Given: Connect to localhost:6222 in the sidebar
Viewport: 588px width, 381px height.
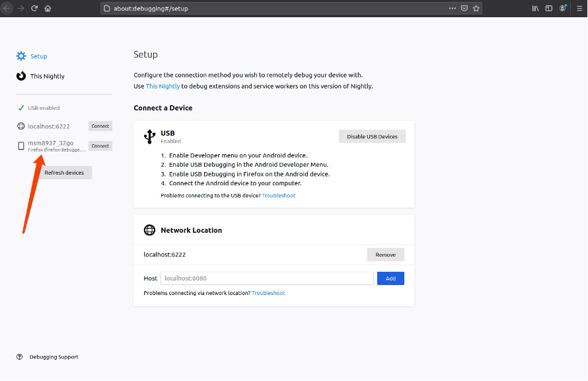Looking at the screenshot, I should (100, 126).
